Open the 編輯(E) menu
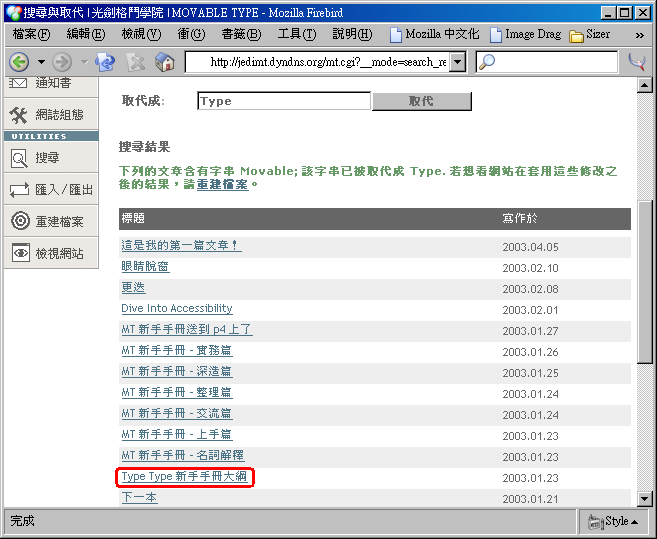The image size is (657, 539). pyautogui.click(x=86, y=34)
